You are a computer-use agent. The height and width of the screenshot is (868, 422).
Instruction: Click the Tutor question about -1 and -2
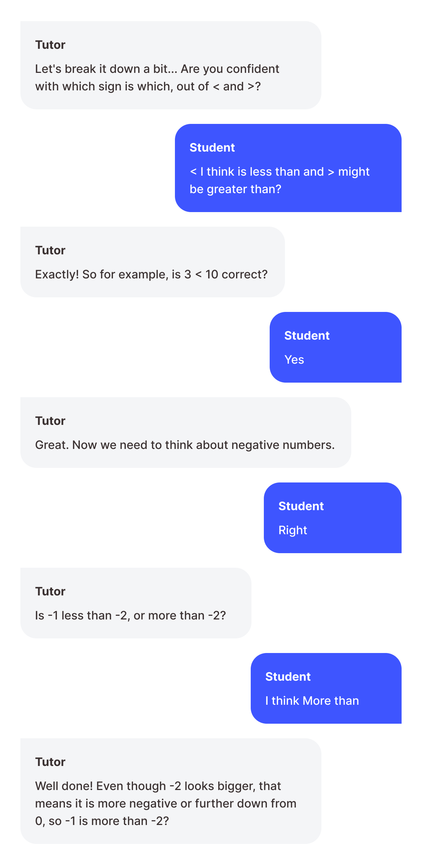136,603
